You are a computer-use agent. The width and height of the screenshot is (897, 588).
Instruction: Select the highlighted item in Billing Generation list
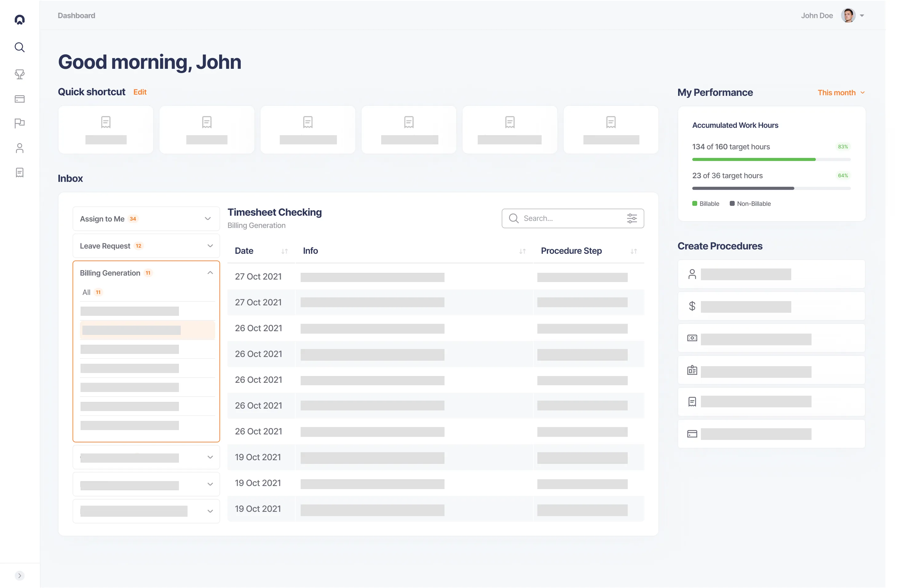(x=147, y=330)
